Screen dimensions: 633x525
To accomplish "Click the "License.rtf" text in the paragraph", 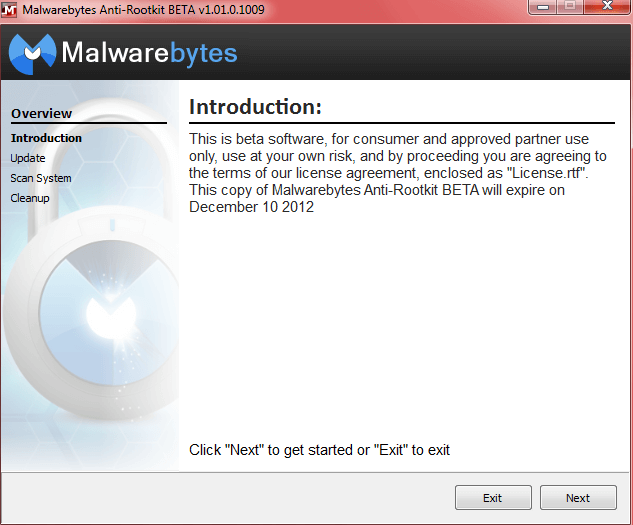I will coord(547,173).
